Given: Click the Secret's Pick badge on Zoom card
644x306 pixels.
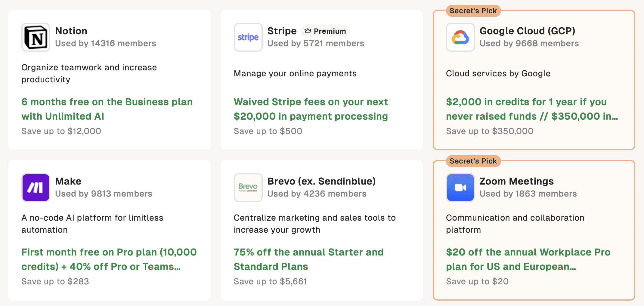Looking at the screenshot, I should pos(473,161).
